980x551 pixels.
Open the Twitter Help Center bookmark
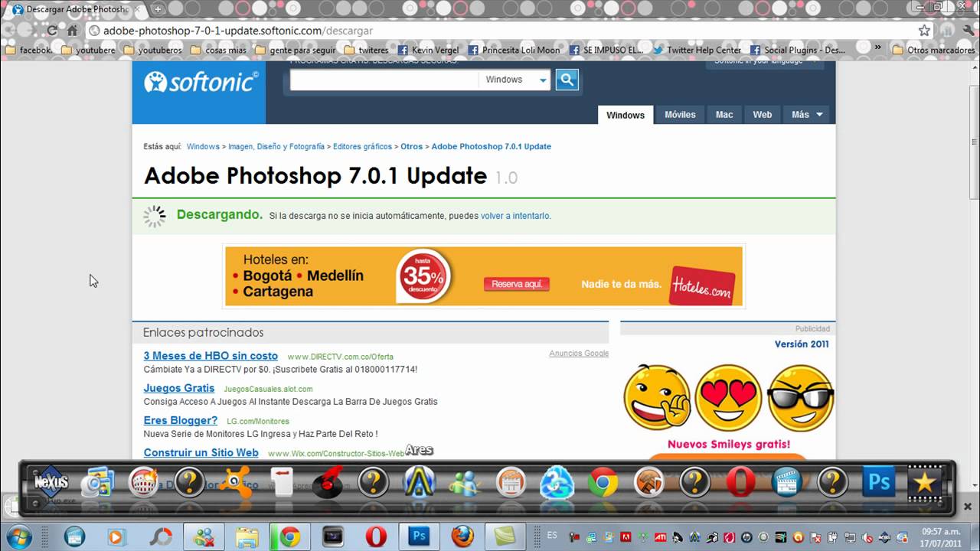point(697,51)
